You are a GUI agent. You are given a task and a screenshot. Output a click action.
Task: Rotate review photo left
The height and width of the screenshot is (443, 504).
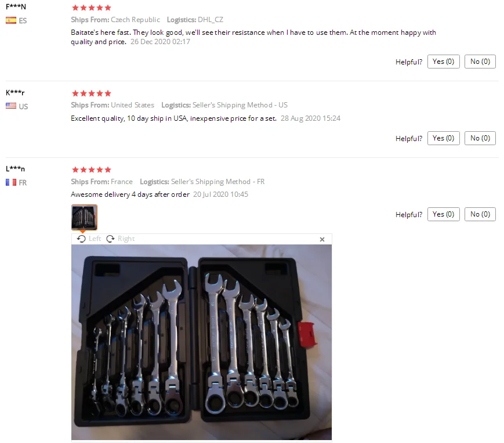tap(89, 239)
